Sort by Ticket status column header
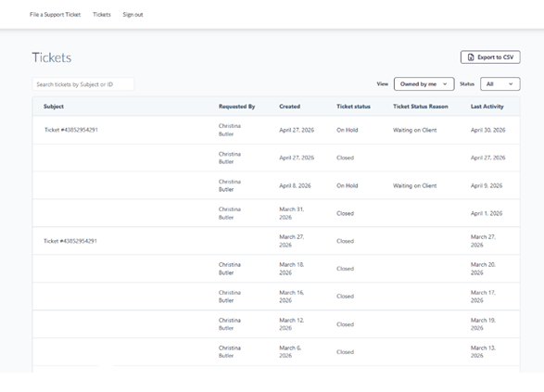The image size is (544, 392). [353, 107]
